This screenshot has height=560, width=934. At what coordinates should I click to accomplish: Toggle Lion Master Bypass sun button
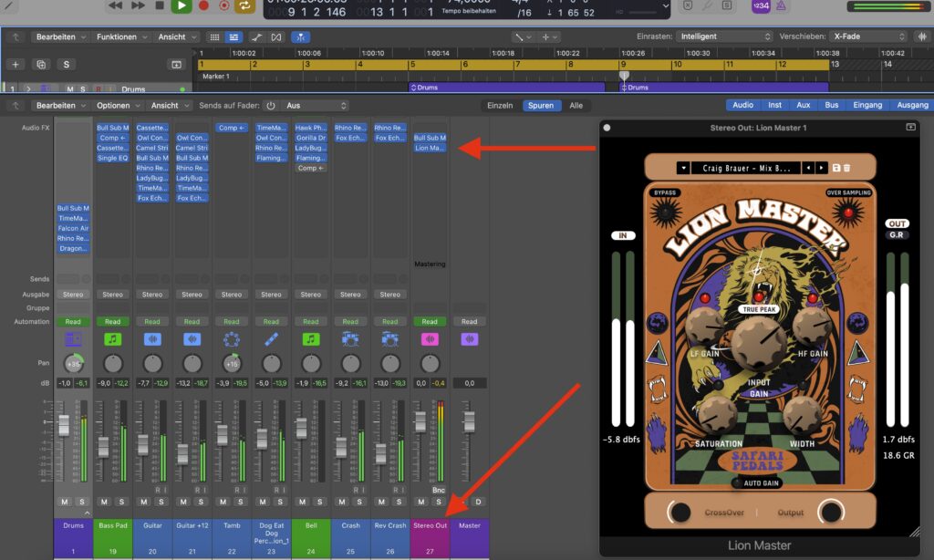(x=665, y=211)
